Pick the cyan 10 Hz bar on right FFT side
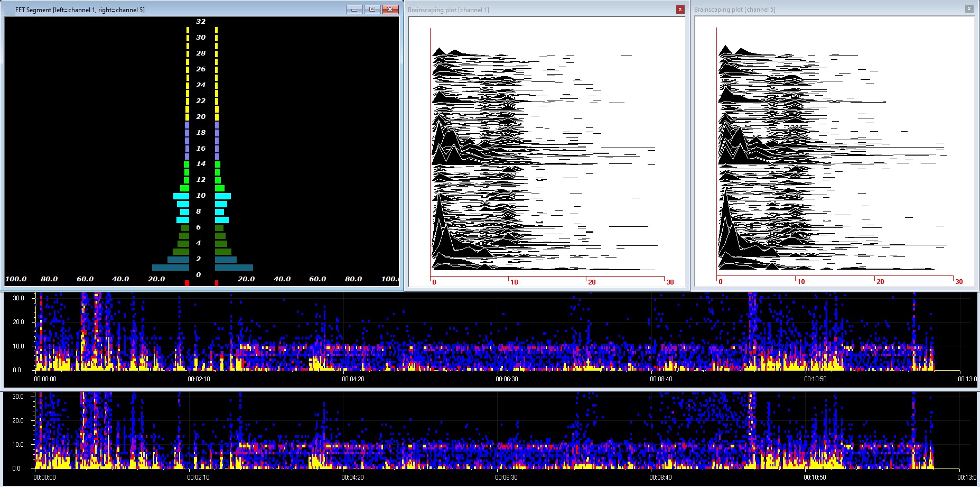 [222, 196]
